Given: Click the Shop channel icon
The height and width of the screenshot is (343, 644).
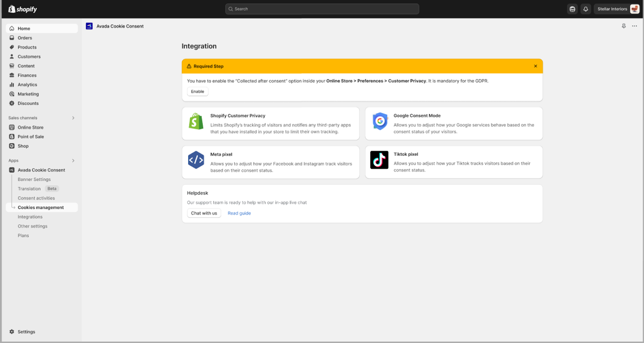Looking at the screenshot, I should [12, 146].
